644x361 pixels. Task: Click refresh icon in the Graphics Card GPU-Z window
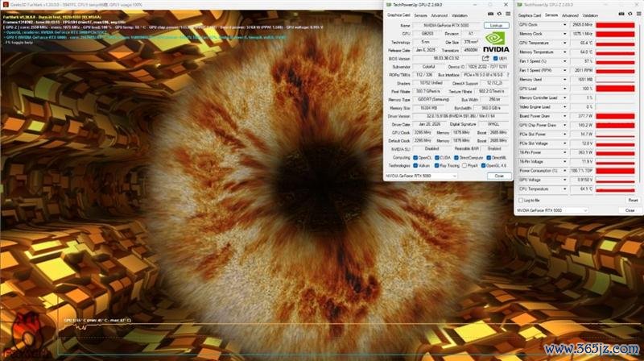click(x=499, y=15)
